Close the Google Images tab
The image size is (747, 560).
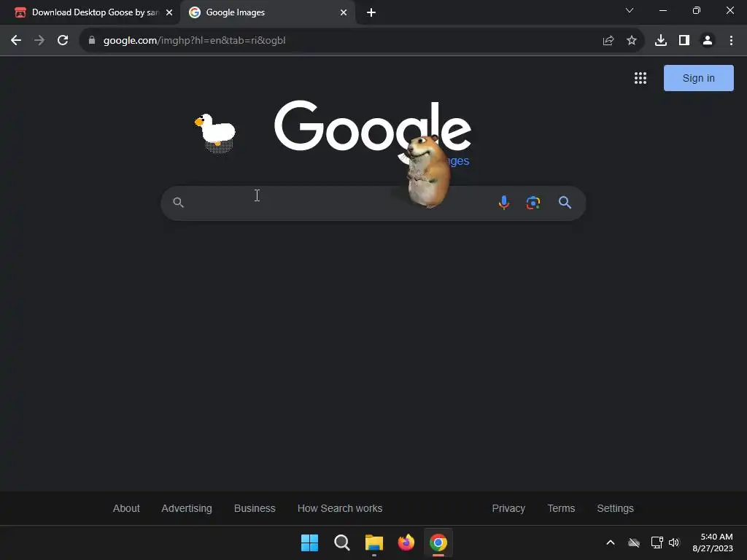tap(344, 12)
